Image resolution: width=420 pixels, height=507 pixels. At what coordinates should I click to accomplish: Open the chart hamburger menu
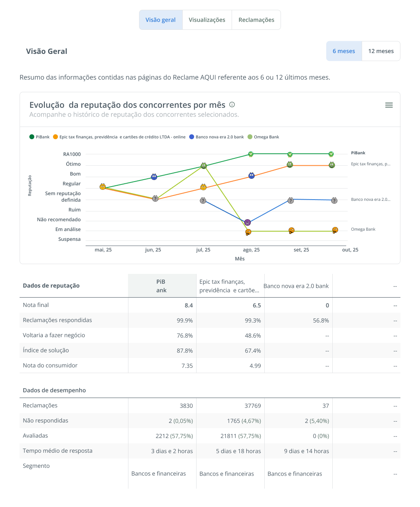(389, 105)
